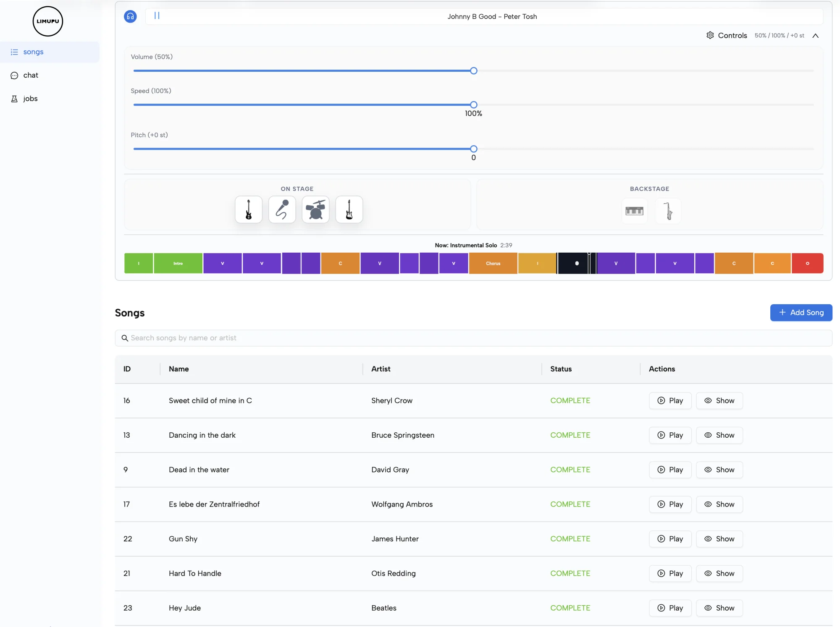Image resolution: width=840 pixels, height=627 pixels.
Task: Pause Johnny B Good playback
Action: [x=157, y=16]
